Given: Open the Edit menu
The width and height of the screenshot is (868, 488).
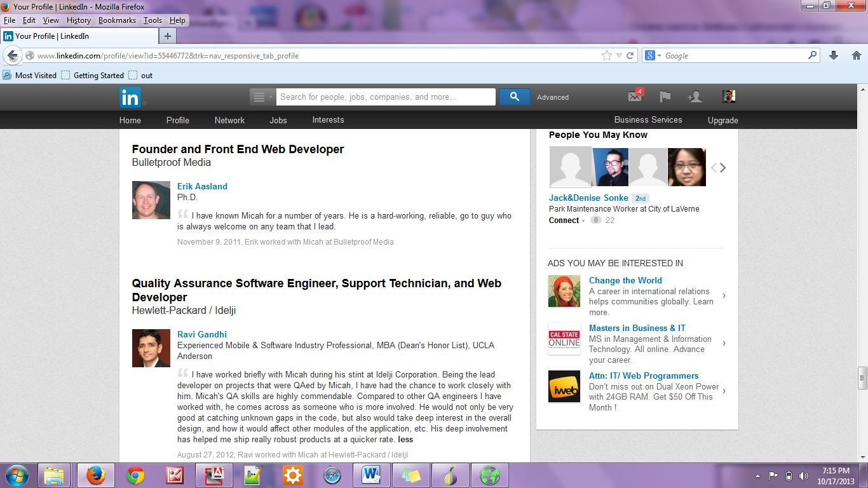Looking at the screenshot, I should pyautogui.click(x=29, y=20).
